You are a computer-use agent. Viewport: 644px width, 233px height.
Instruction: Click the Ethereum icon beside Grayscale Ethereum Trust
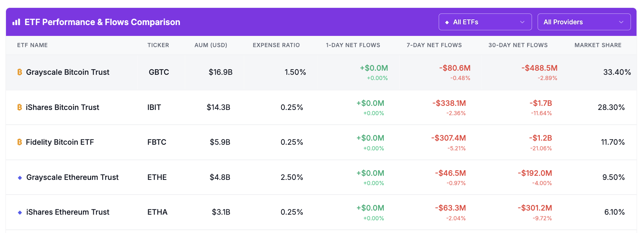(20, 178)
